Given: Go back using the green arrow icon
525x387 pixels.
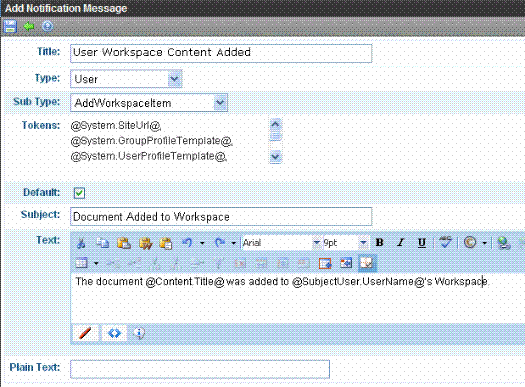Looking at the screenshot, I should point(29,26).
